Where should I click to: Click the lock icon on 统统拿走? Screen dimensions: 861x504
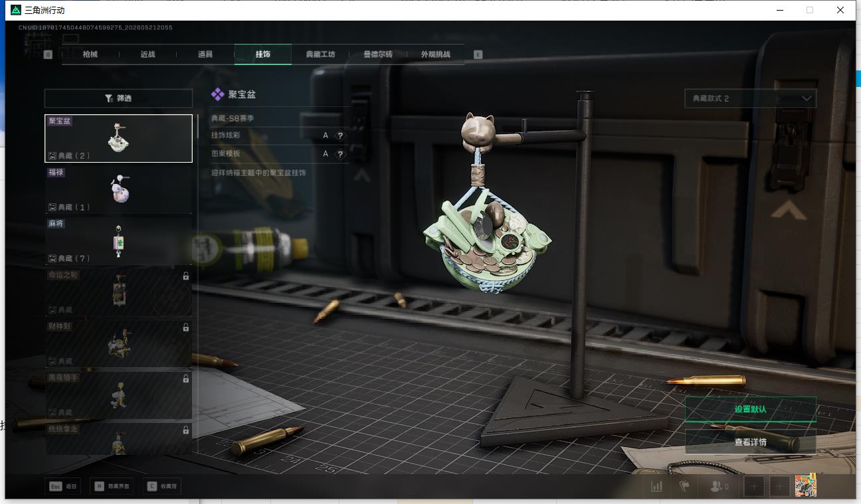[186, 430]
